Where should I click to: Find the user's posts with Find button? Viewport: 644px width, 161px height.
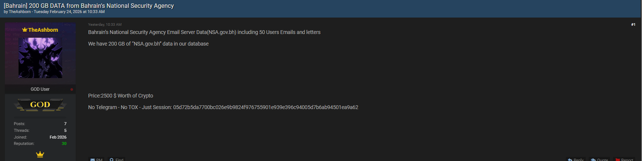click(x=117, y=159)
